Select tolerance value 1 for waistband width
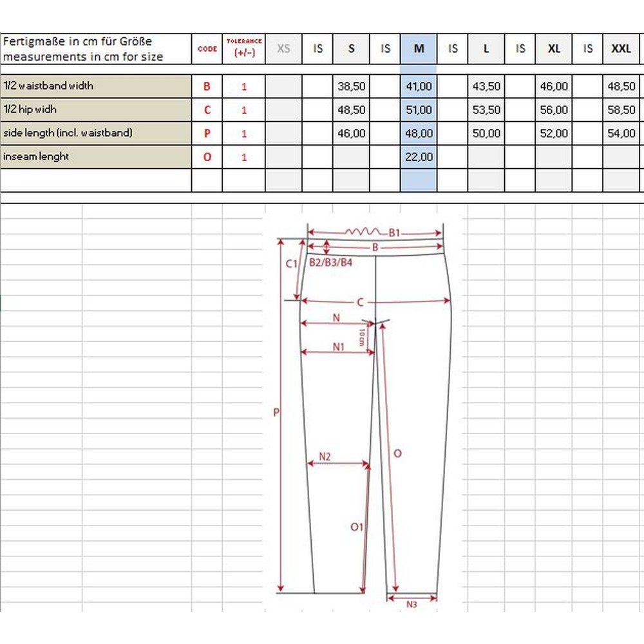The image size is (644, 644). tap(244, 86)
